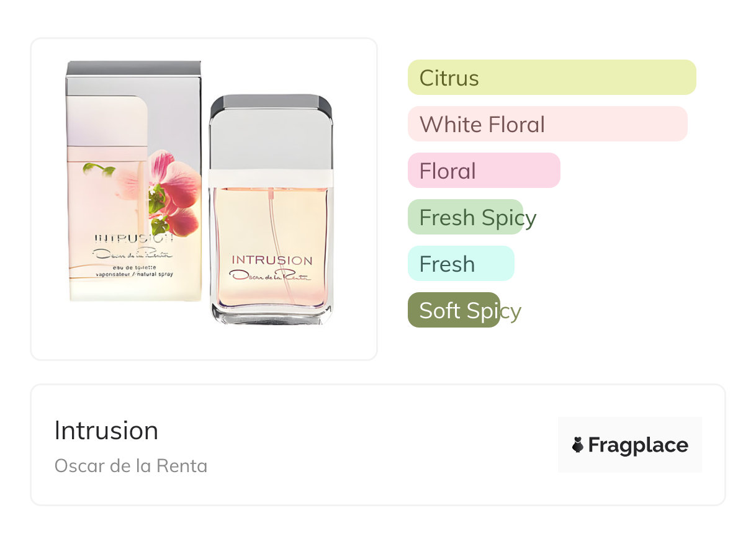Screen dimensions: 756x536
Task: Click the mint Fresh accord bar
Action: tap(461, 264)
